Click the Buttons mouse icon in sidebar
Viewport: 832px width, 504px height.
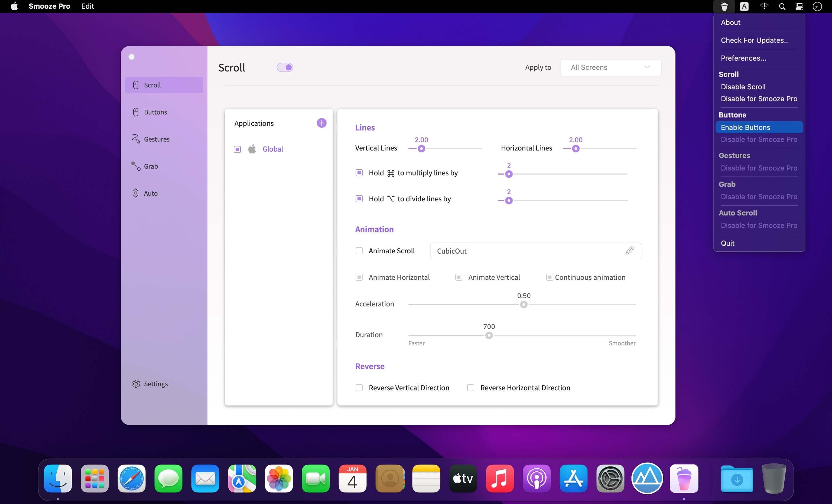coord(136,112)
